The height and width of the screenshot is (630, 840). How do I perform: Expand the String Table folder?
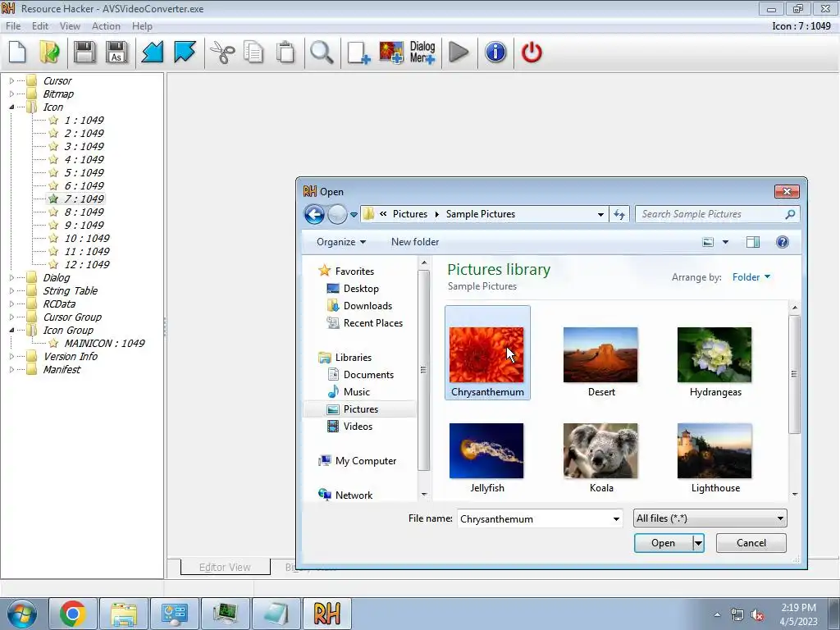click(x=11, y=291)
